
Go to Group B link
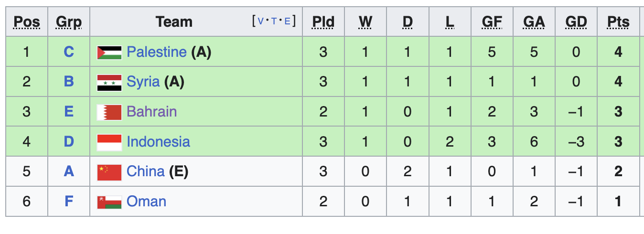[69, 82]
